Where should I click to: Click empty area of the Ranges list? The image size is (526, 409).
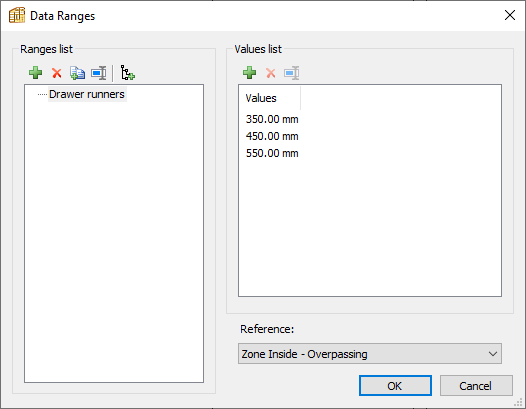click(114, 242)
